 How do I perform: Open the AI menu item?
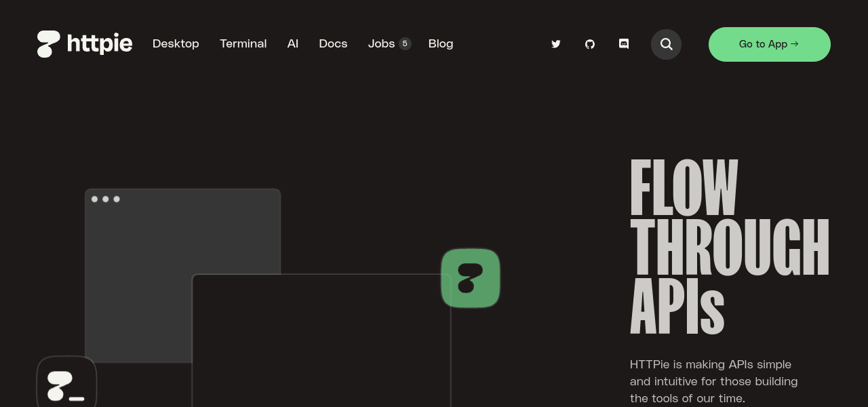[x=293, y=43]
